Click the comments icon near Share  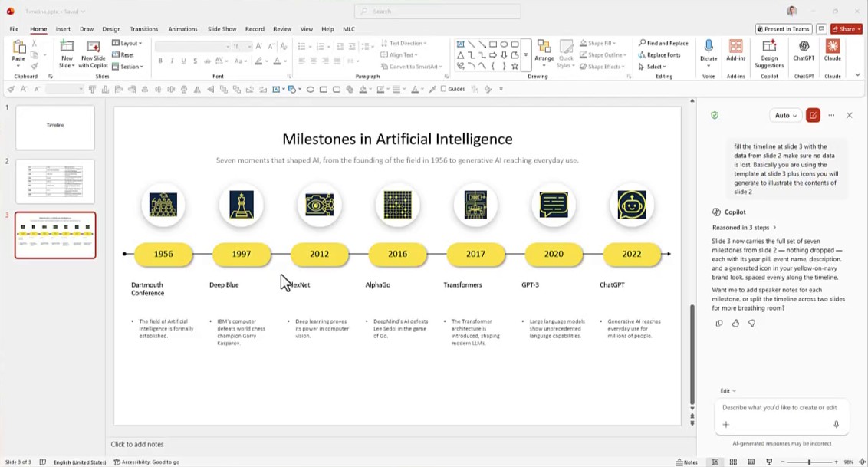821,29
